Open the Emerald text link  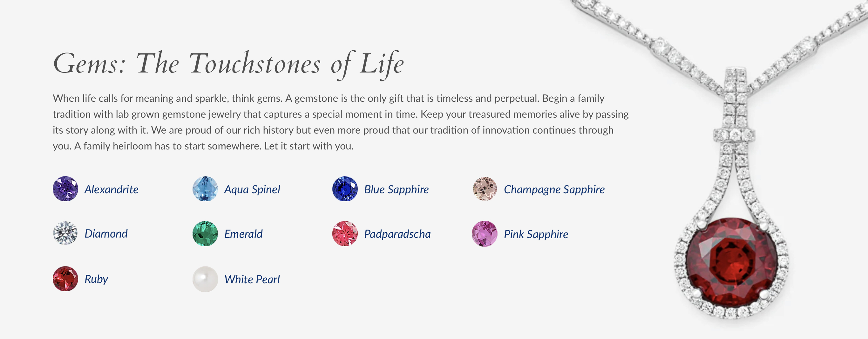[243, 234]
